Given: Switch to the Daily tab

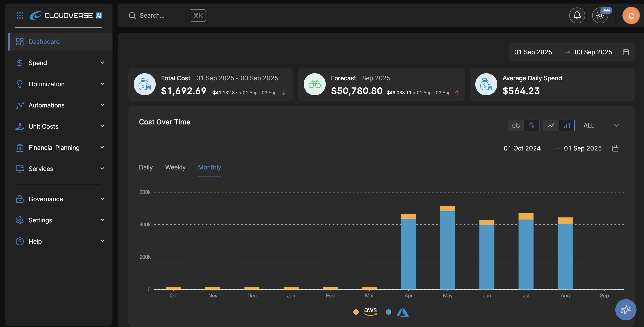Looking at the screenshot, I should [146, 167].
